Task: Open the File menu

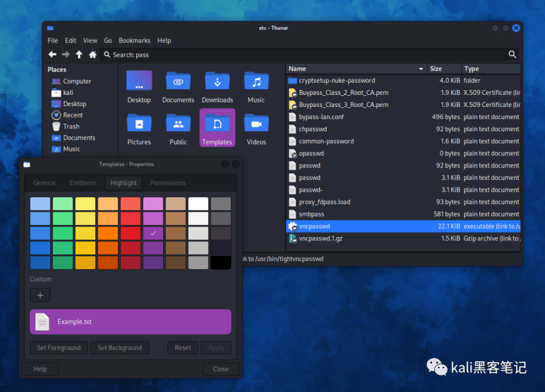Action: (53, 41)
